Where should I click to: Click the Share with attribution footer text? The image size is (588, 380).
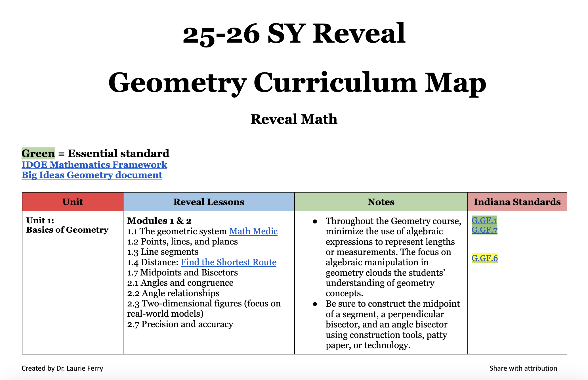point(524,368)
